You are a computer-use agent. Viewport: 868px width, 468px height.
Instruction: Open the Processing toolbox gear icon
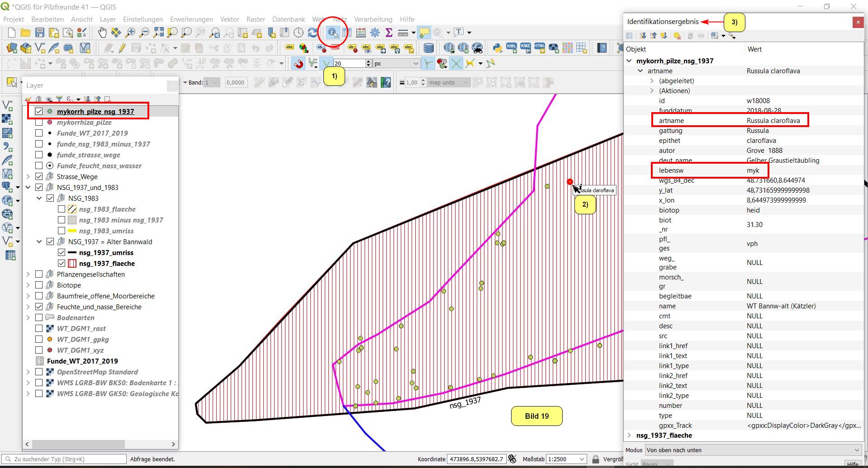375,33
